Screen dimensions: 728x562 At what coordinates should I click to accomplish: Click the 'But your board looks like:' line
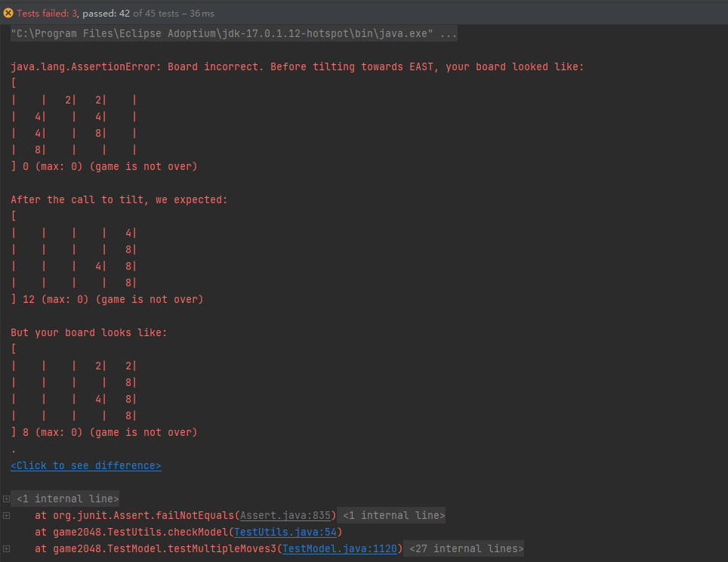(88, 332)
